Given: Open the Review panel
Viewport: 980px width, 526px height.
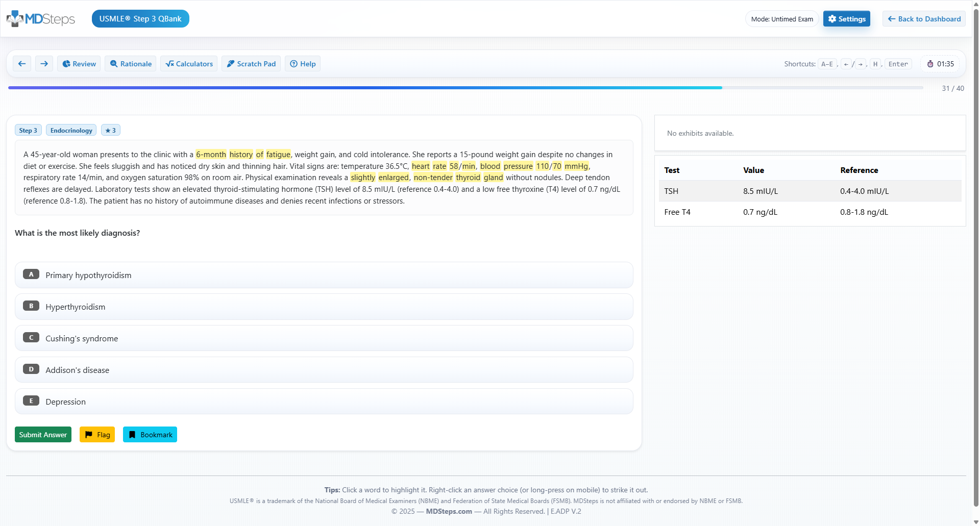Looking at the screenshot, I should point(79,64).
